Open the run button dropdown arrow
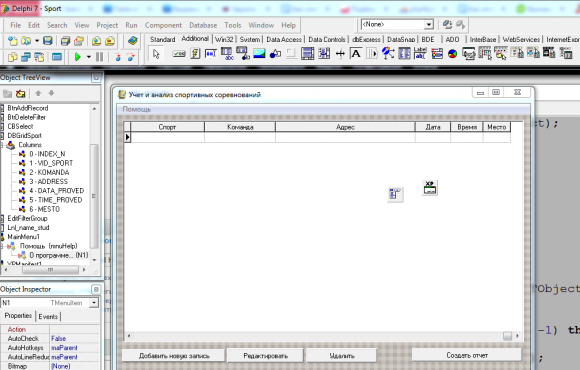This screenshot has height=370, width=580. click(89, 57)
